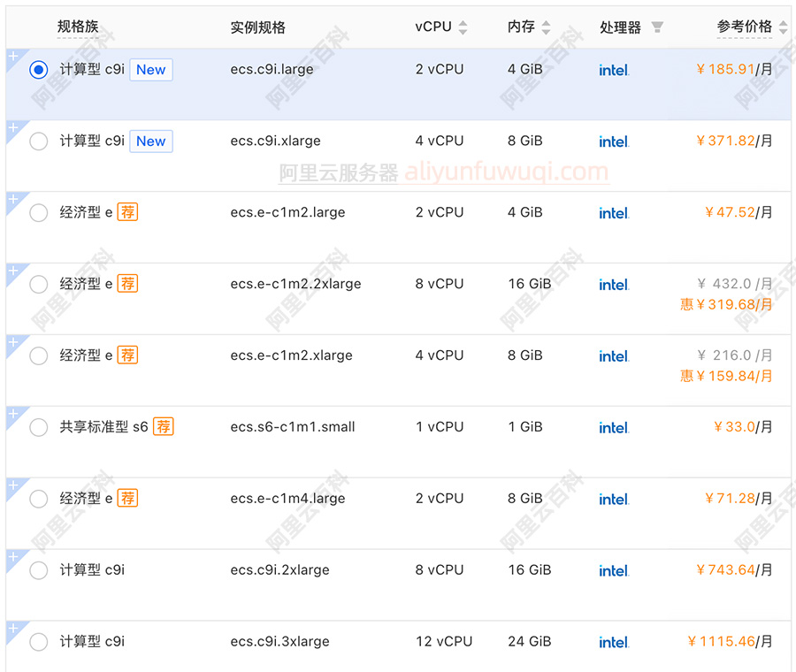The height and width of the screenshot is (672, 796).
Task: Click the 实例规格 column header
Action: pyautogui.click(x=258, y=27)
